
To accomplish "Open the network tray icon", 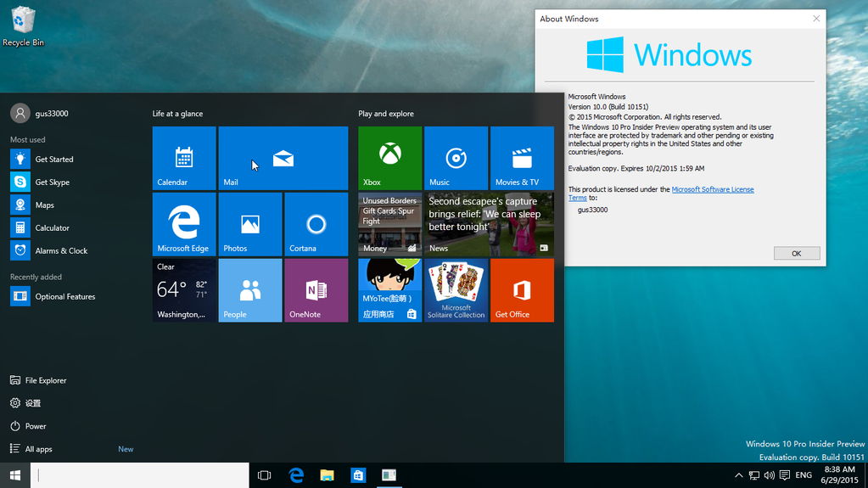I will click(754, 475).
